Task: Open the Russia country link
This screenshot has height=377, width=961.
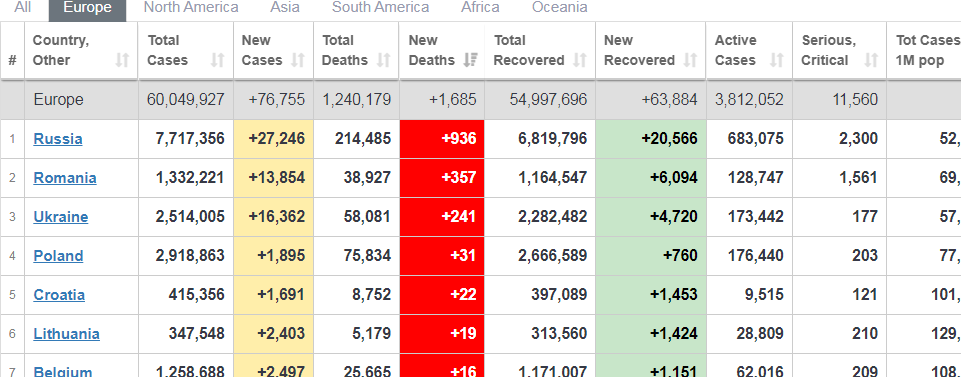Action: 58,139
